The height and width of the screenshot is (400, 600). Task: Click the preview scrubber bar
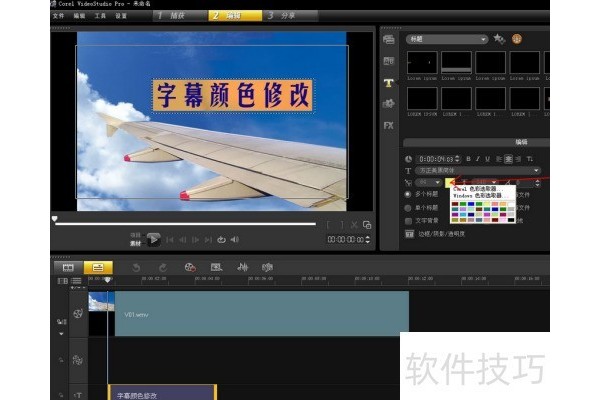pyautogui.click(x=186, y=223)
